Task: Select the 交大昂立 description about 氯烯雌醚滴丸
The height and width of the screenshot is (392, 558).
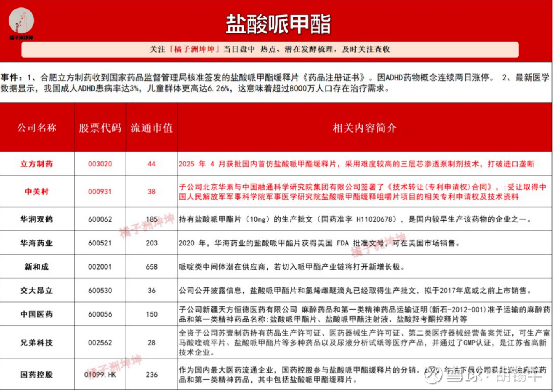Action: pos(355,290)
